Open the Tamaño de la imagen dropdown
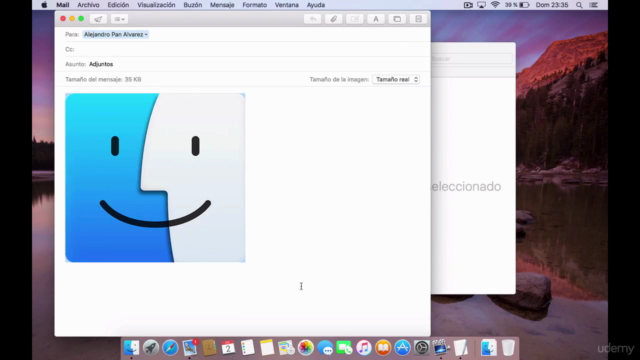The width and height of the screenshot is (640, 360). click(x=396, y=80)
